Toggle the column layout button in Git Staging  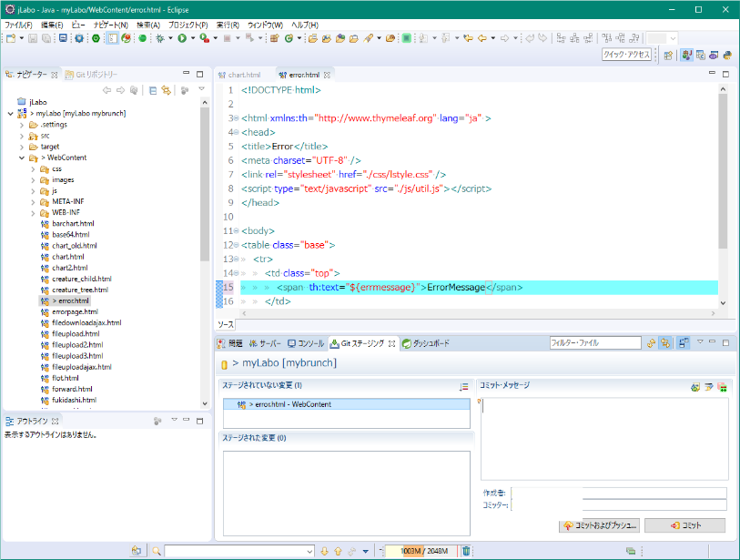tap(684, 343)
